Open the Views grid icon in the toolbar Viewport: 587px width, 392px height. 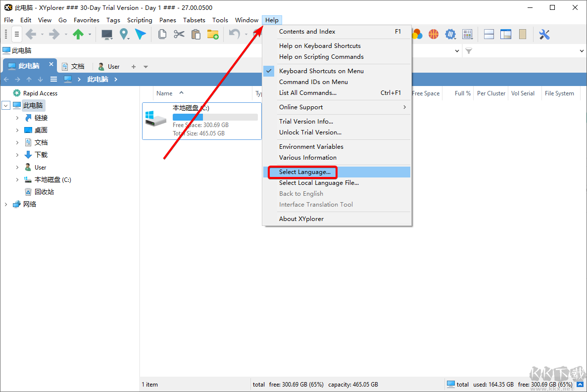467,35
